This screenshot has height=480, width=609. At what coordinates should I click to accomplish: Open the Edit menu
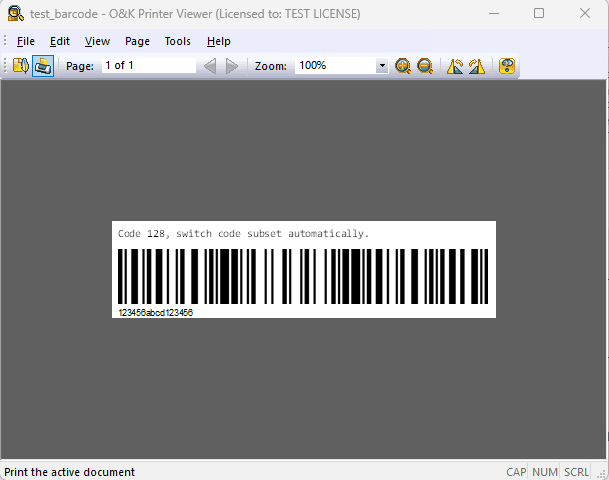tap(60, 41)
